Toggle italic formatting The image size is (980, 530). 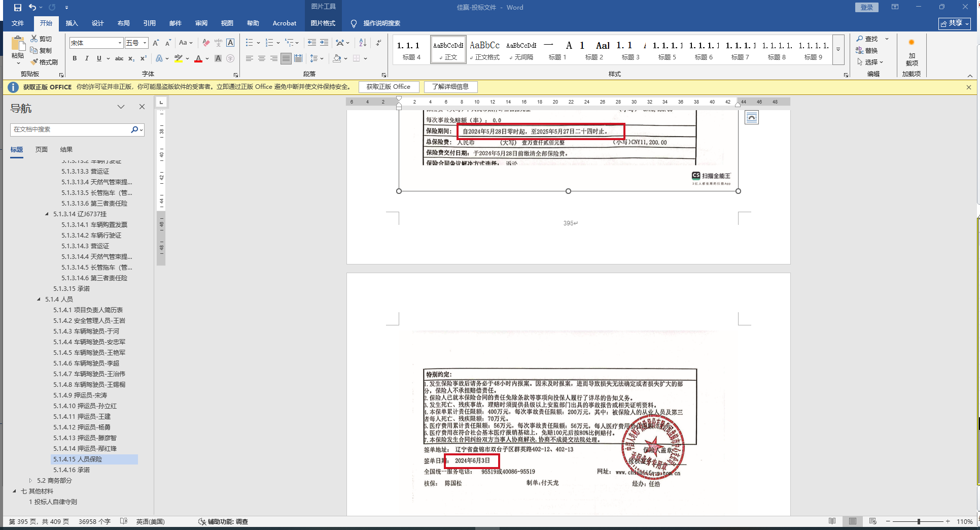point(87,58)
